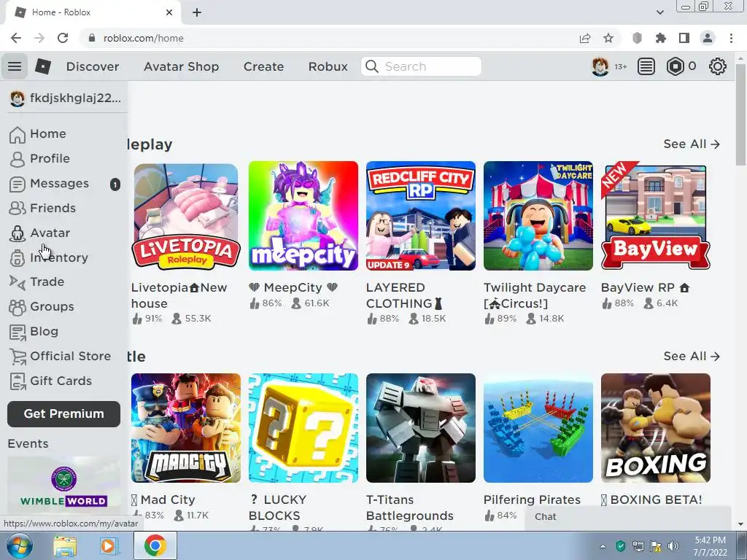Image resolution: width=747 pixels, height=560 pixels.
Task: Click the Robux hexagon icon
Action: point(675,66)
